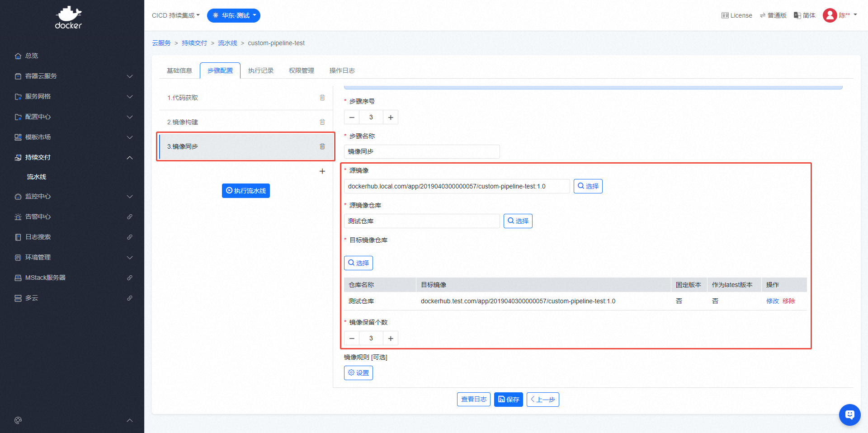Add a new pipeline step with plus icon
868x433 pixels.
click(x=322, y=171)
